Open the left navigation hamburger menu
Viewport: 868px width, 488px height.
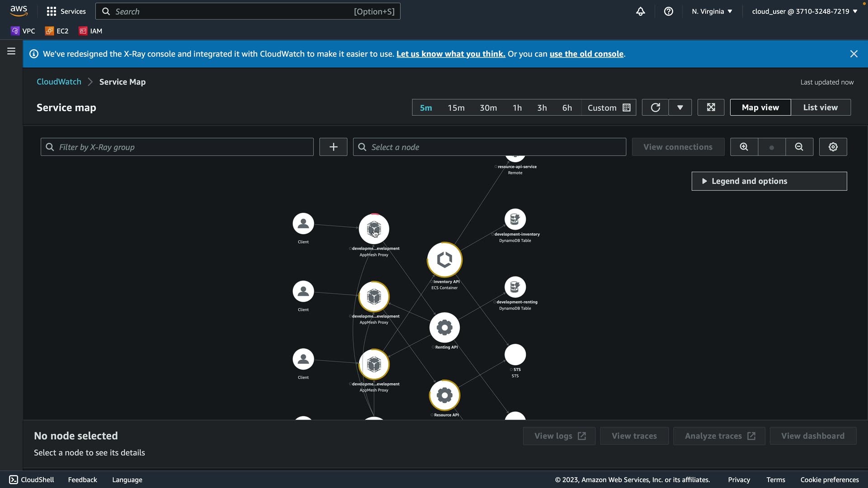(x=11, y=52)
